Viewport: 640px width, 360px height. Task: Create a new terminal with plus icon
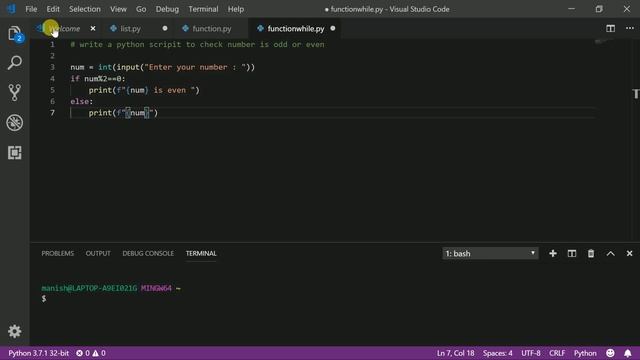(x=553, y=253)
